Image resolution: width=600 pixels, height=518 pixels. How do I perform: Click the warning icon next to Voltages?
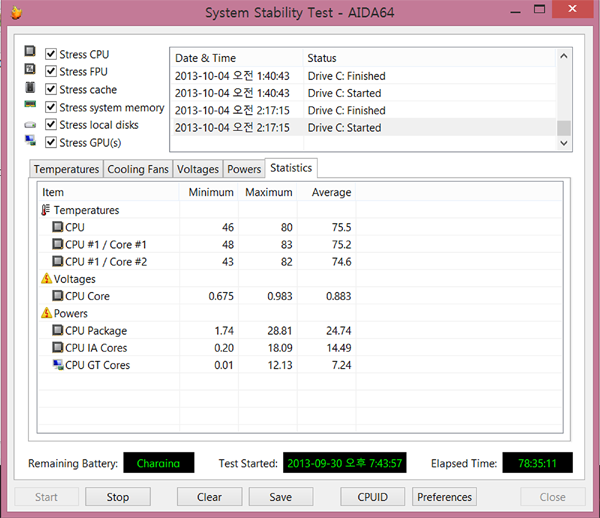tap(46, 279)
